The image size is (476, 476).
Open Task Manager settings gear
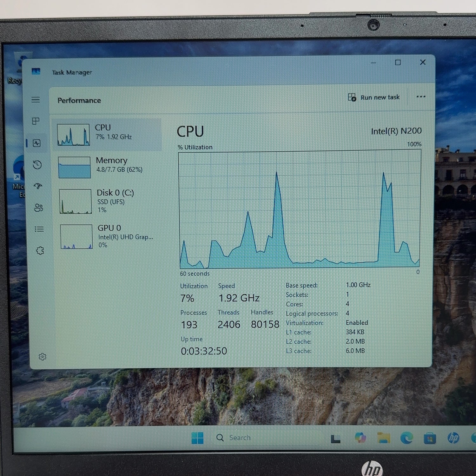[43, 357]
